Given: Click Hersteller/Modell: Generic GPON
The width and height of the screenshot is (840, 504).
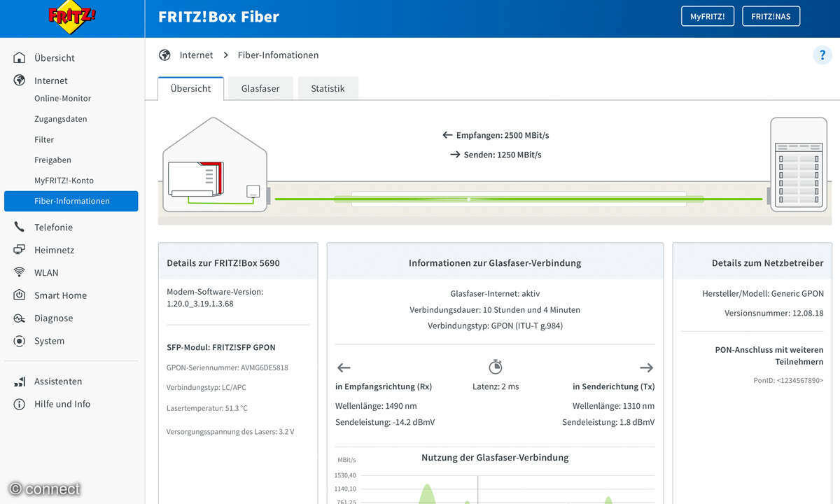Looking at the screenshot, I should point(763,294).
